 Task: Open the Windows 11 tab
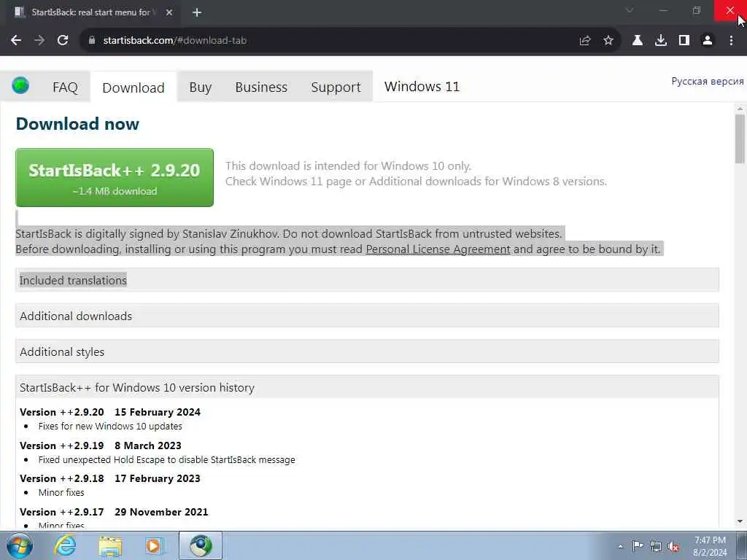[422, 87]
